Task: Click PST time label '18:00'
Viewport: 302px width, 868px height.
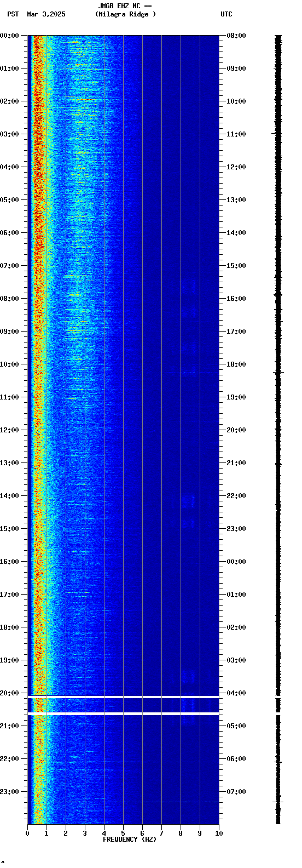Action: (x=9, y=627)
